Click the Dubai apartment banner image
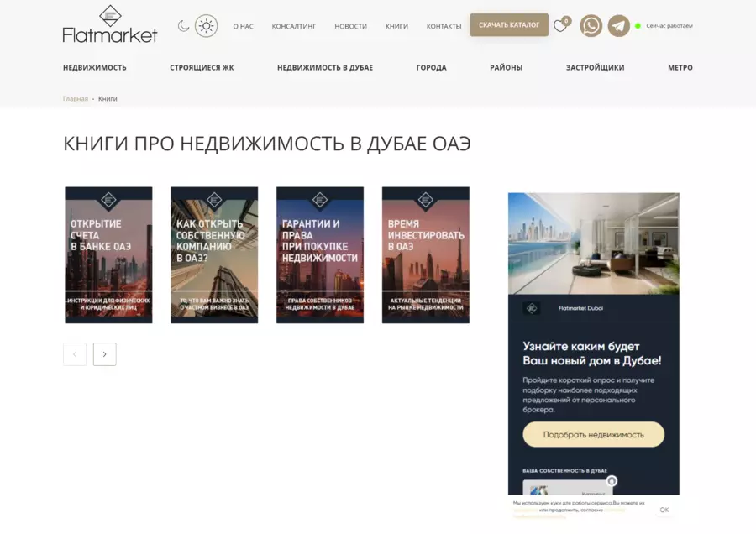Screen dimensions: 756x534 [594, 243]
